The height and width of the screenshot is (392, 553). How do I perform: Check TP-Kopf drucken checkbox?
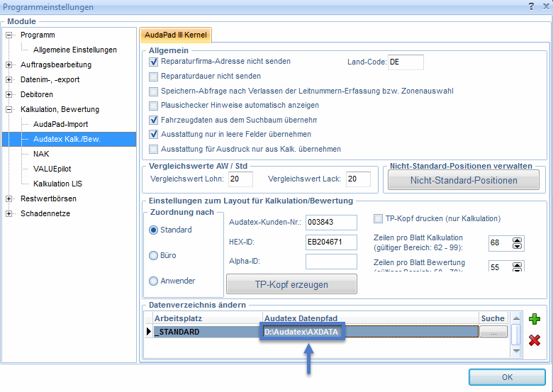click(378, 219)
